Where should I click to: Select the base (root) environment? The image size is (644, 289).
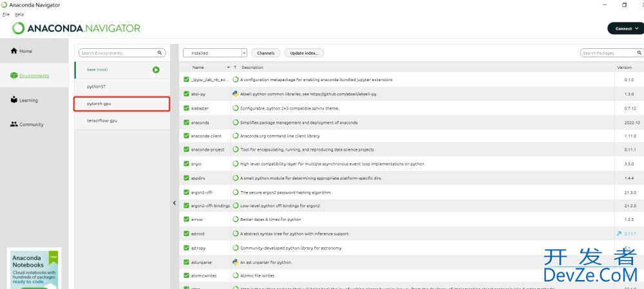[122, 70]
